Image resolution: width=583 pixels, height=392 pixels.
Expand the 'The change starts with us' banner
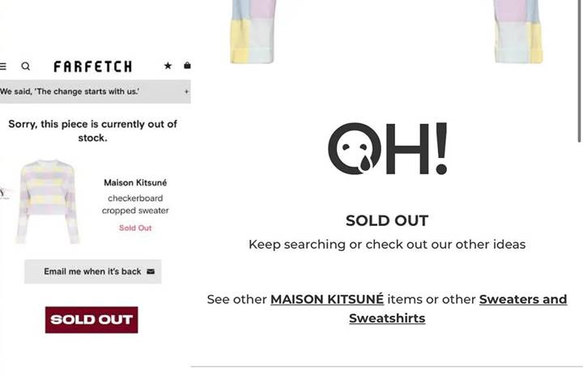click(187, 92)
